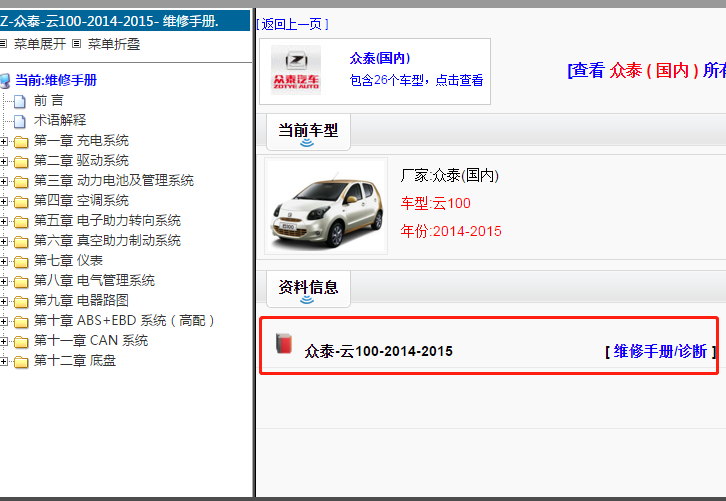The image size is (726, 501).
Task: Click the folder icon for 第十二章 底盘
Action: 21,361
